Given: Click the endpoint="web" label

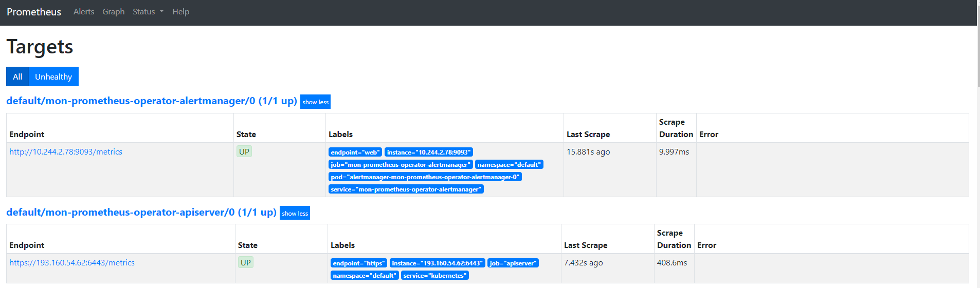Looking at the screenshot, I should [x=355, y=152].
